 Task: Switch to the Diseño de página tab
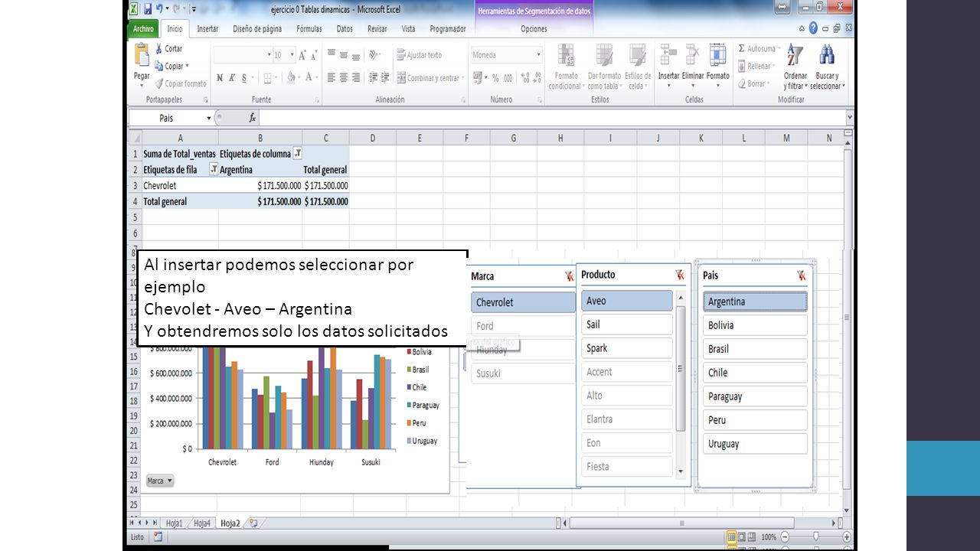[x=257, y=29]
